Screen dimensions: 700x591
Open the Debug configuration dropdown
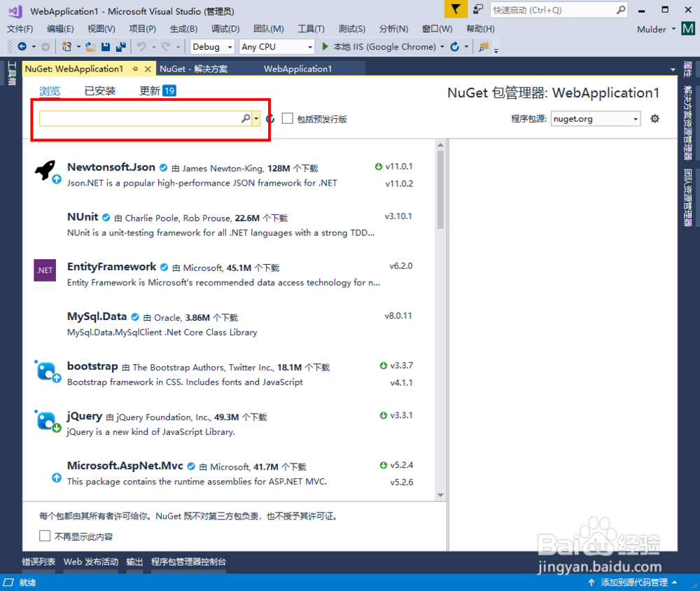(212, 46)
